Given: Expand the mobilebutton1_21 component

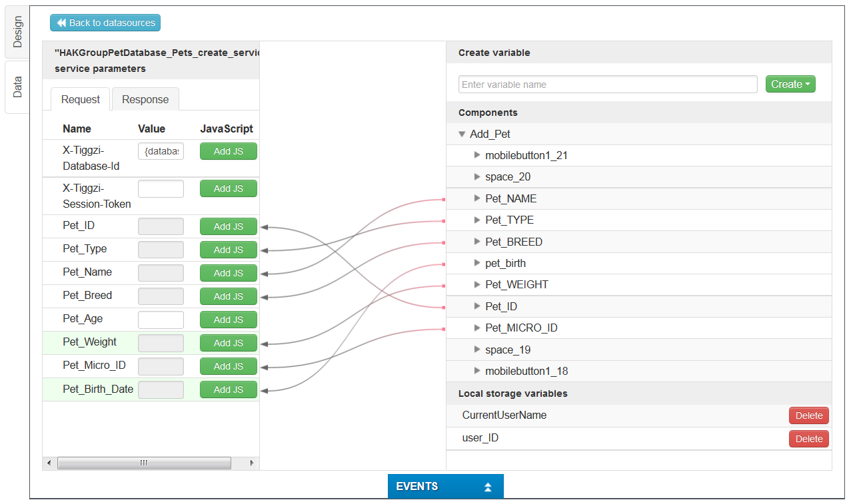Looking at the screenshot, I should [x=476, y=155].
